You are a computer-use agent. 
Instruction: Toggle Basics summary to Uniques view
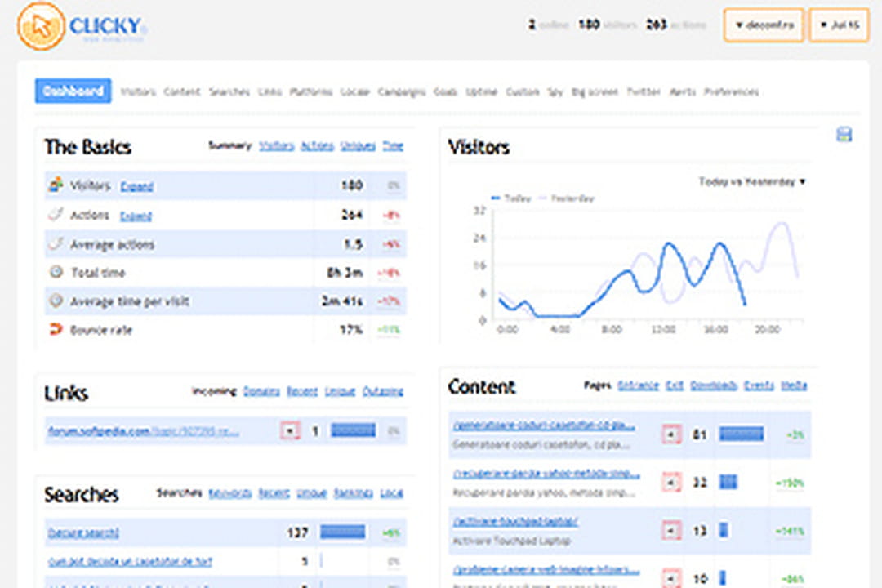pyautogui.click(x=357, y=145)
